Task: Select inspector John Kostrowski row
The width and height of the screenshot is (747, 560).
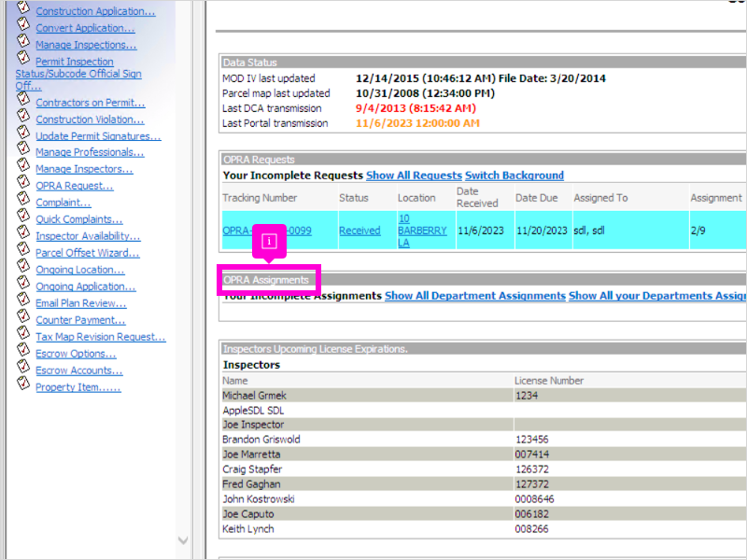Action: click(484, 499)
